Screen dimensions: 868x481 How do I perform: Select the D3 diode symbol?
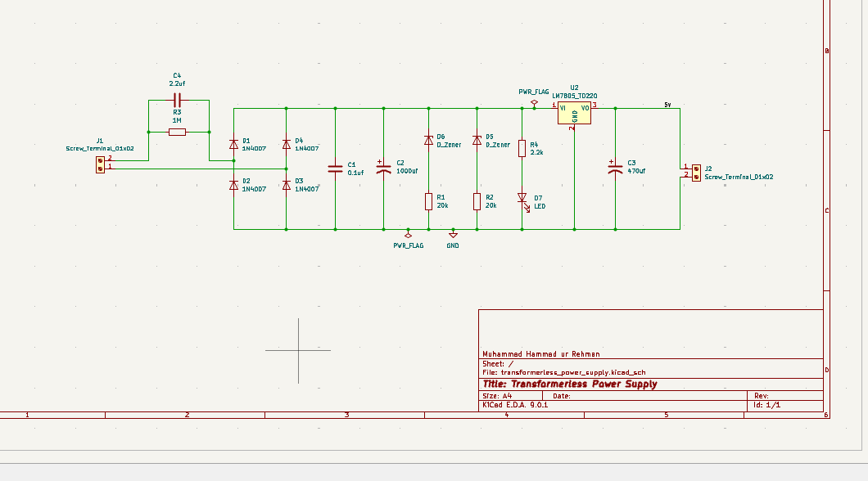click(x=287, y=185)
